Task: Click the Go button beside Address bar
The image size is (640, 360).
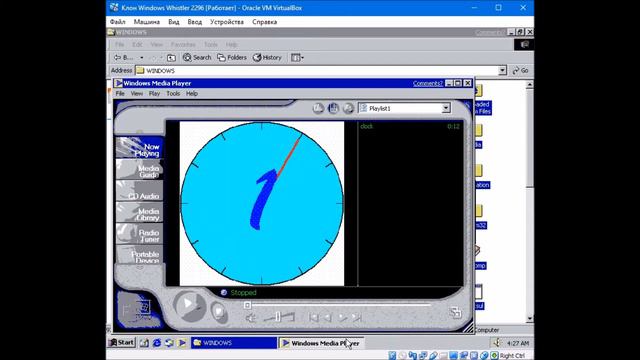Action: (x=521, y=71)
